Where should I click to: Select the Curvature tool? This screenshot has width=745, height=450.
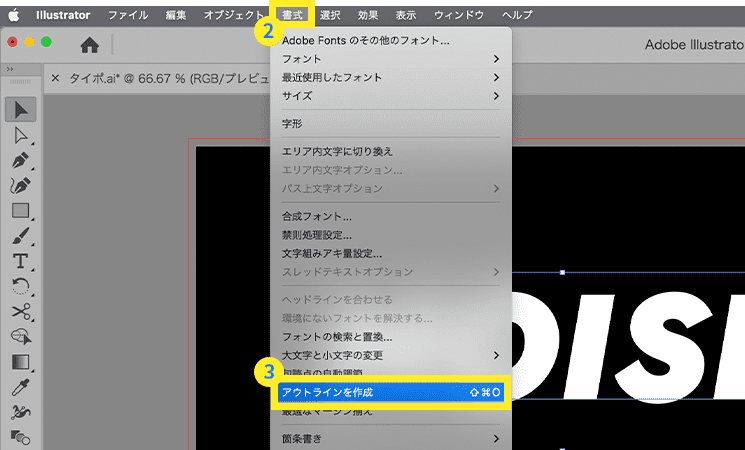21,185
